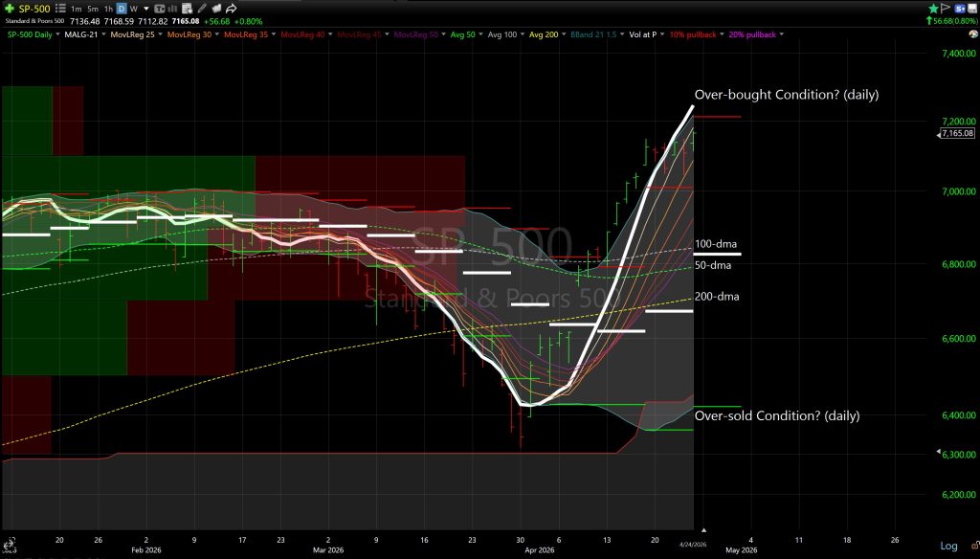Click the 7,400.00 price axis label
980x559 pixels.
959,54
